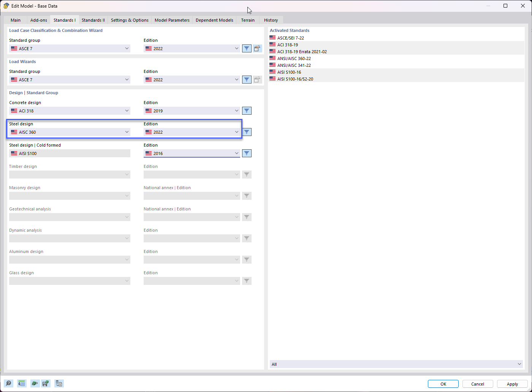
Task: Open the Geotechnical analysis dropdown
Action: [70, 217]
